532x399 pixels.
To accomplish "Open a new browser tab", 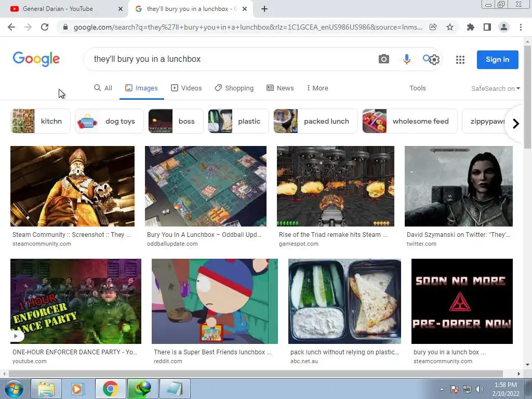I will click(264, 9).
